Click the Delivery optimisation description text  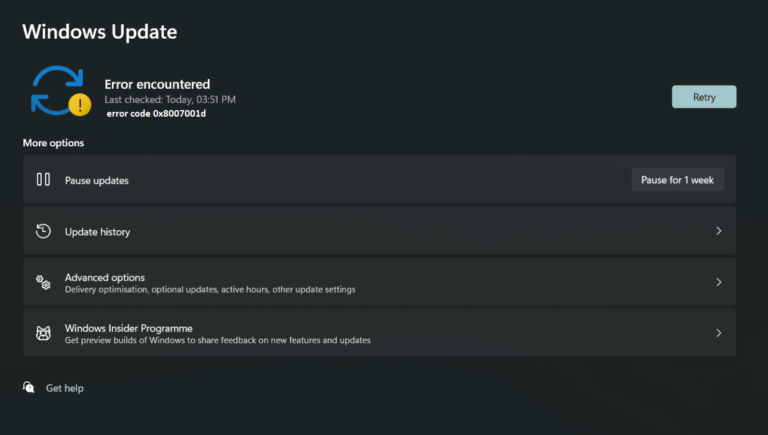(x=210, y=290)
